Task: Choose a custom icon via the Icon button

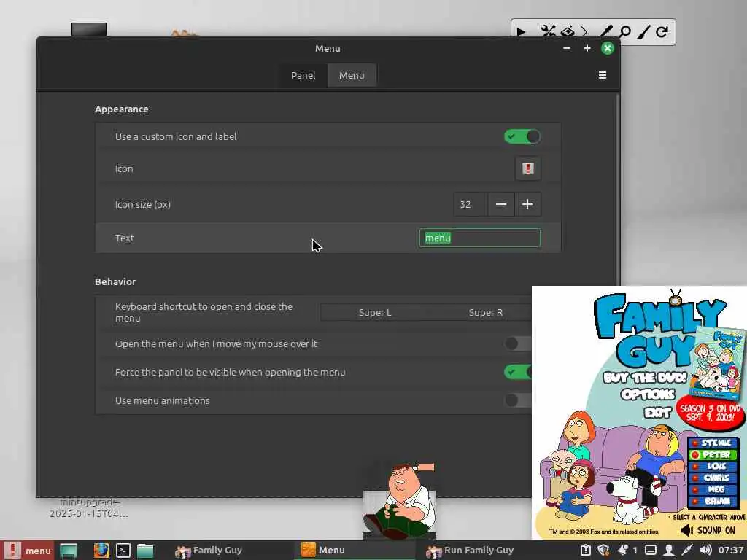Action: pyautogui.click(x=528, y=168)
